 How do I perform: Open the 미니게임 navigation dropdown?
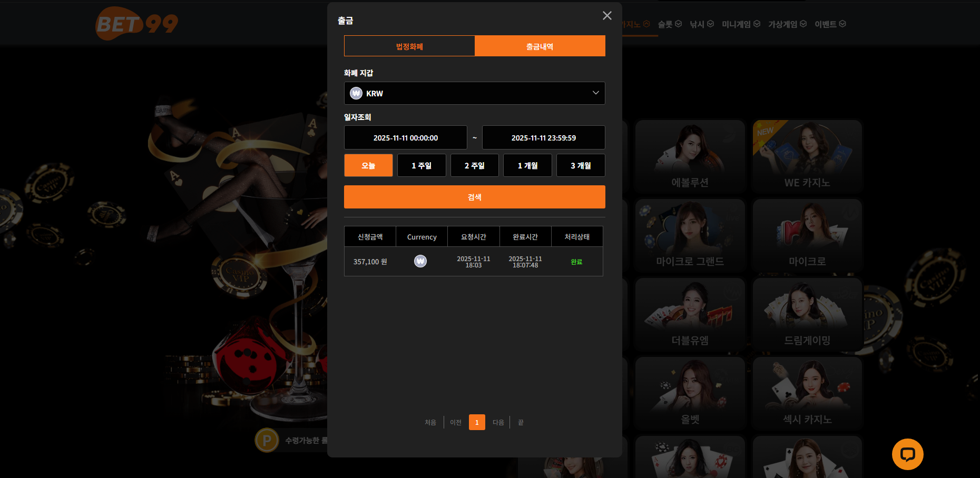740,24
